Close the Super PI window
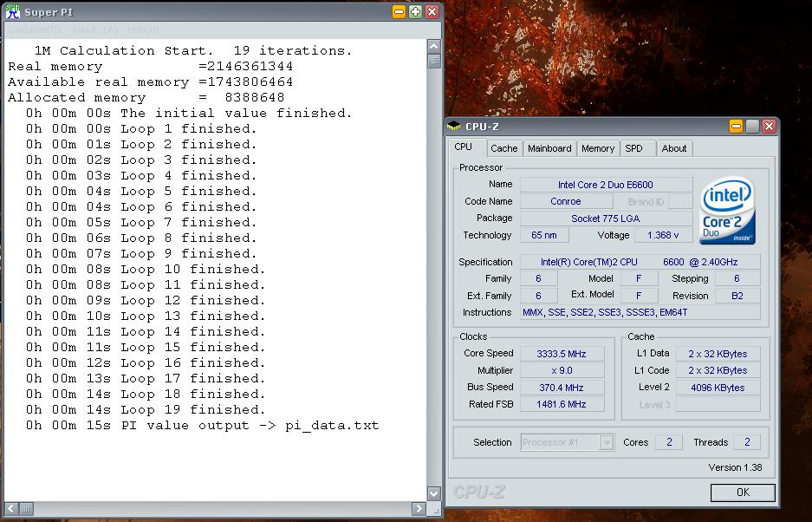The width and height of the screenshot is (812, 522). [432, 12]
